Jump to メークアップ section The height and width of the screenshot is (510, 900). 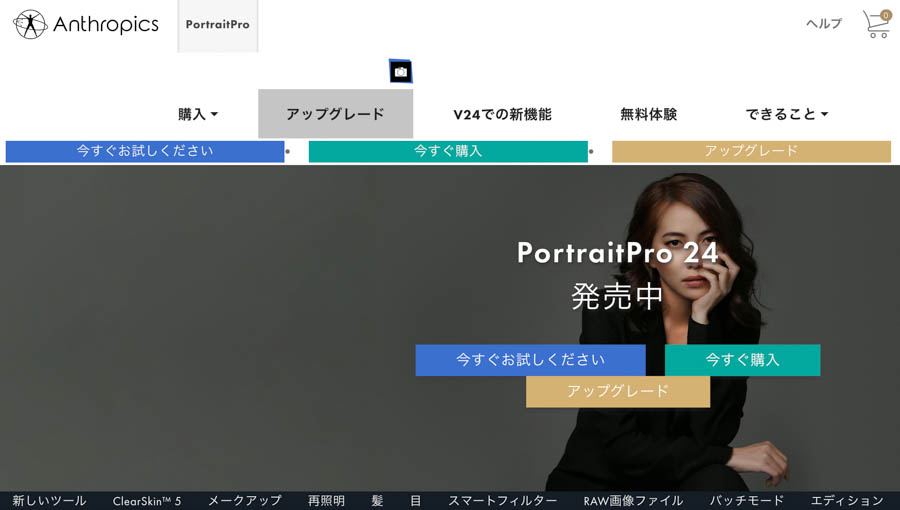tap(245, 501)
